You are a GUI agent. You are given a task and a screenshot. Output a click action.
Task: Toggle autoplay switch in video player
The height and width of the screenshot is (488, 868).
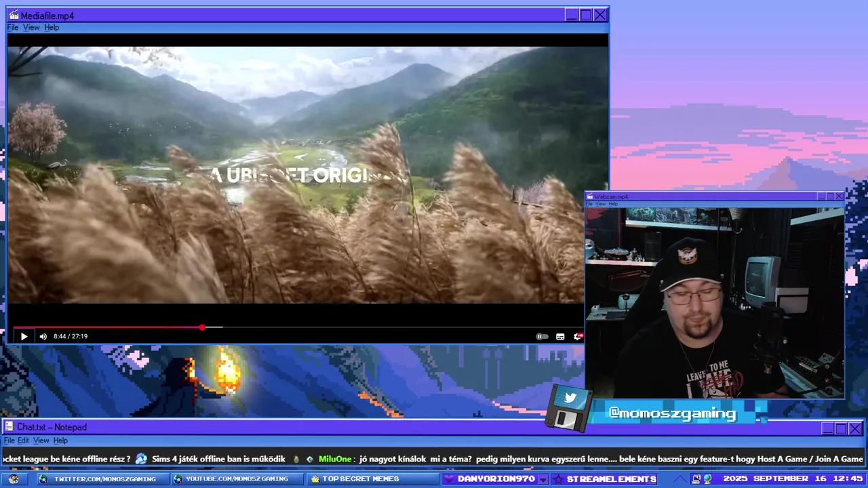tap(542, 336)
